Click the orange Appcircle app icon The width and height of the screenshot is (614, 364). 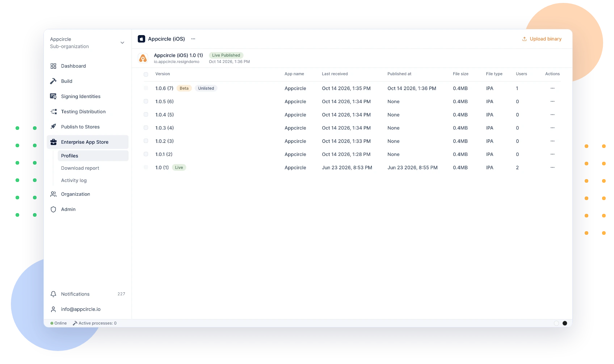click(x=143, y=58)
